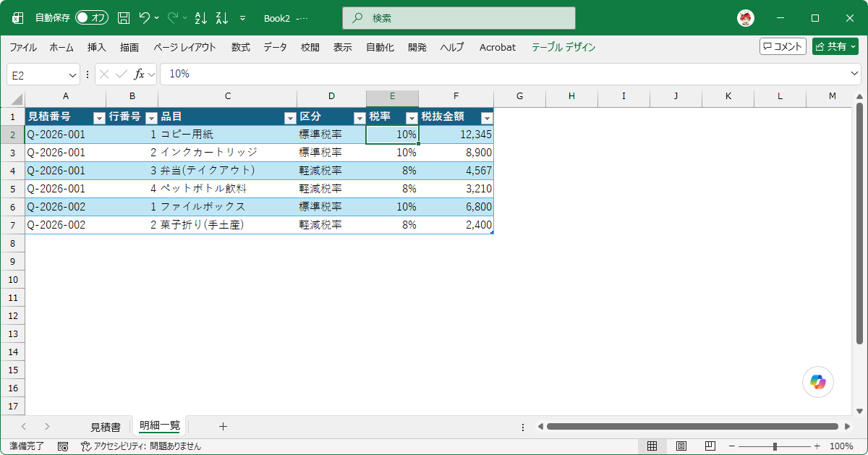Click the コメント button

coord(783,46)
